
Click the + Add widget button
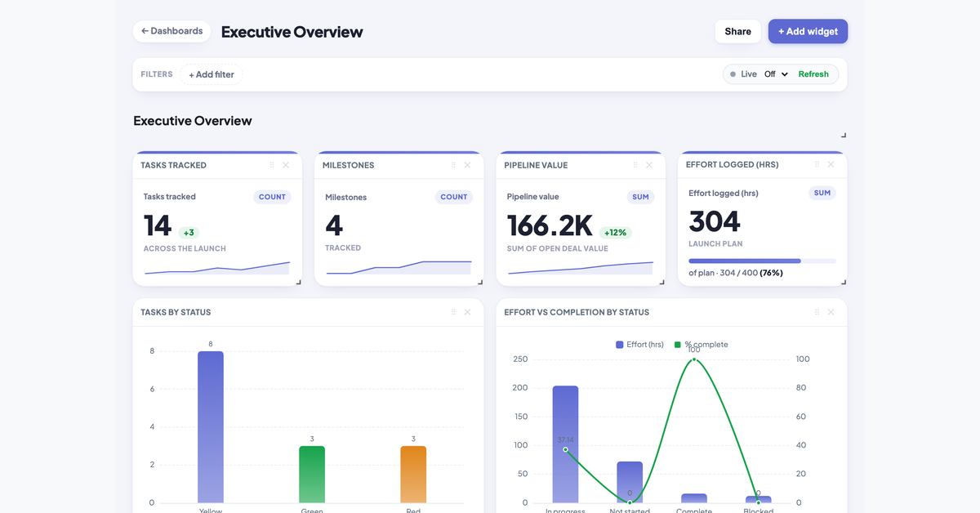point(808,31)
